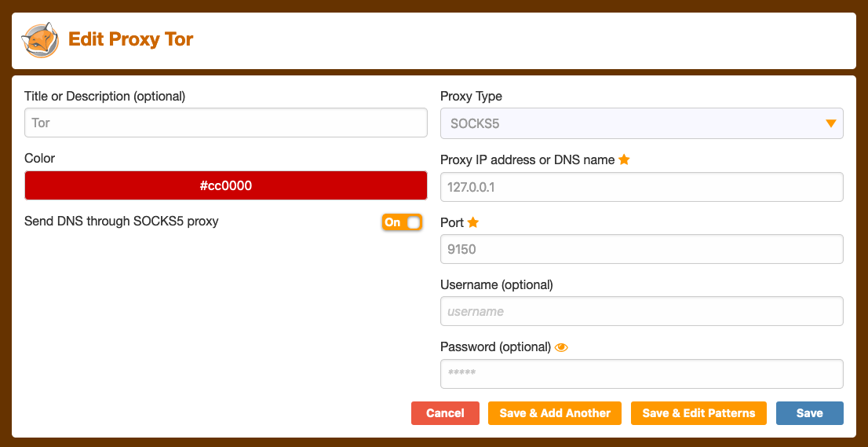
Task: Click the Cancel button
Action: pos(445,413)
